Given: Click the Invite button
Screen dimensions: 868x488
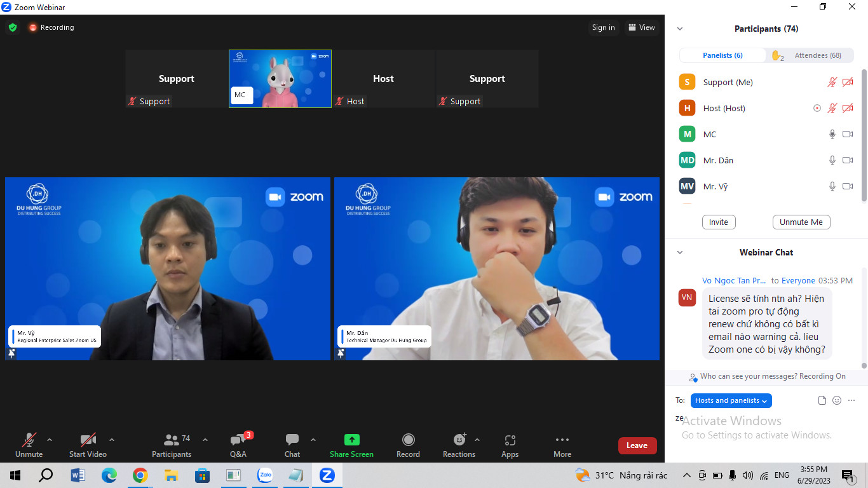Looking at the screenshot, I should [719, 222].
